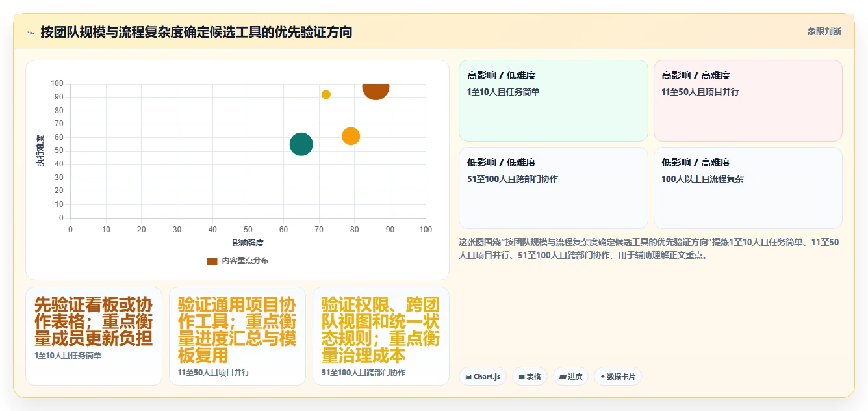
Task: Click the description paragraph starting 这张图围绕
Action: (x=650, y=248)
